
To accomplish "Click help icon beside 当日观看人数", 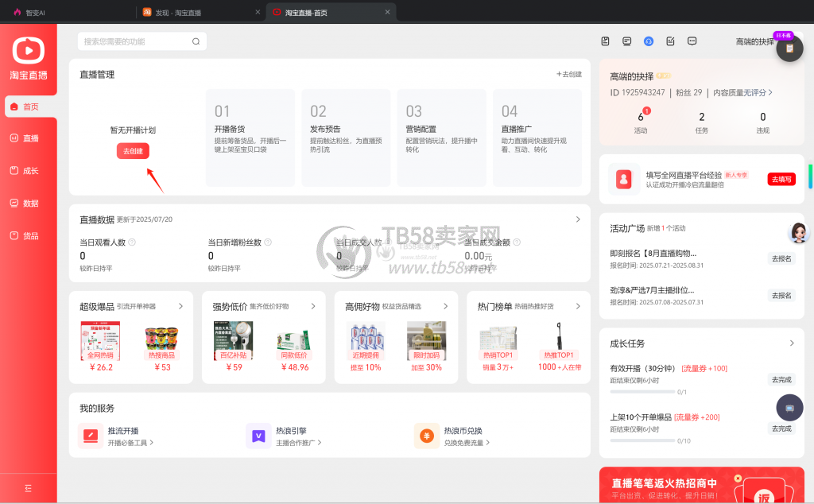I will coord(132,242).
